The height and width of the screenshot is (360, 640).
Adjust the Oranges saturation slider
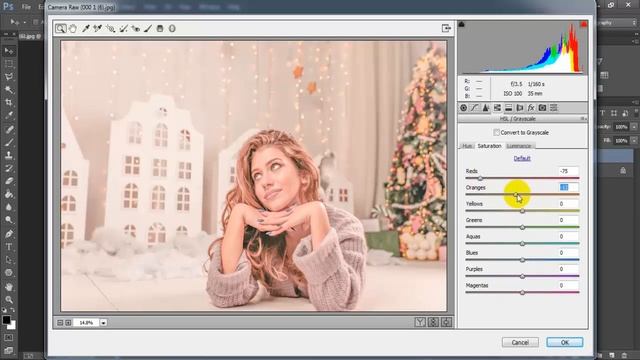click(x=516, y=195)
